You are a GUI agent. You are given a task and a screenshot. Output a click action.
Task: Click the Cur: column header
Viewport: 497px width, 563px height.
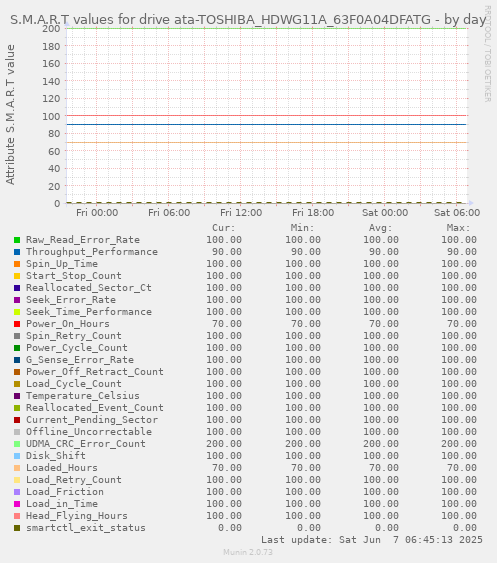224,228
